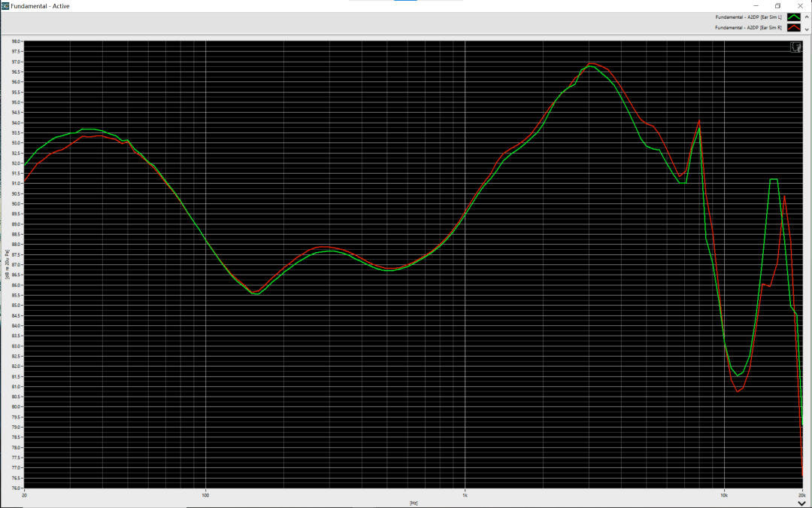Close the Fundamental window

pos(800,6)
